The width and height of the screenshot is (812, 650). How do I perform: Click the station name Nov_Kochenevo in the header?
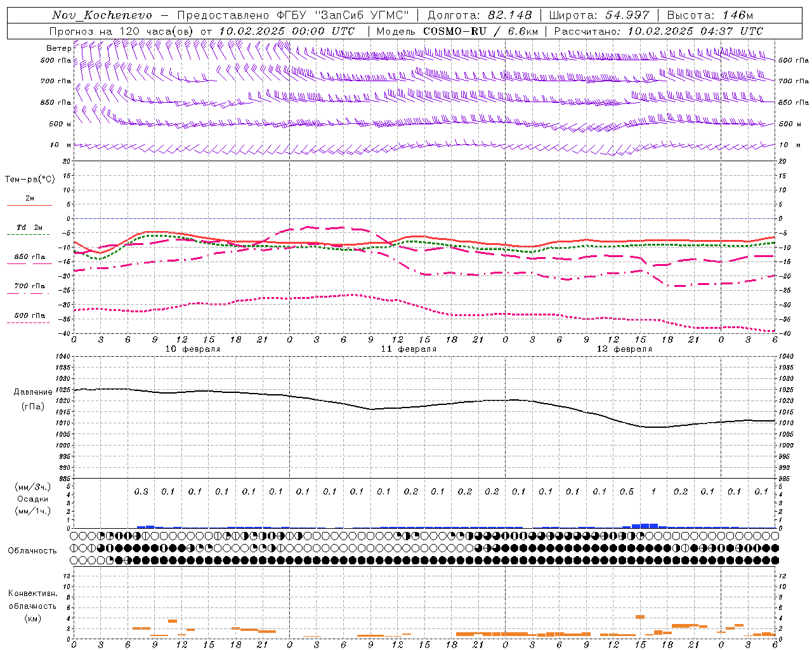coord(102,15)
